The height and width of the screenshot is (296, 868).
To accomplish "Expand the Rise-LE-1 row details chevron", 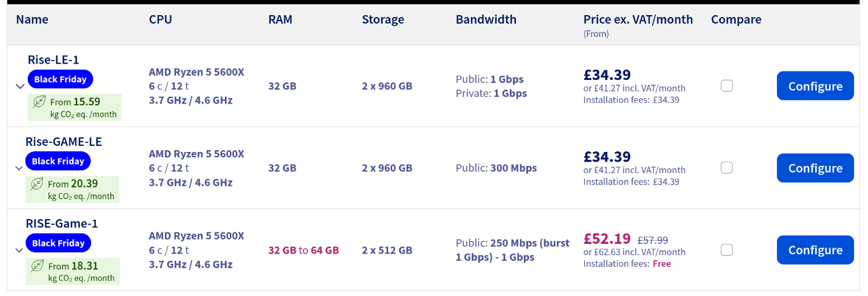I will pos(19,87).
